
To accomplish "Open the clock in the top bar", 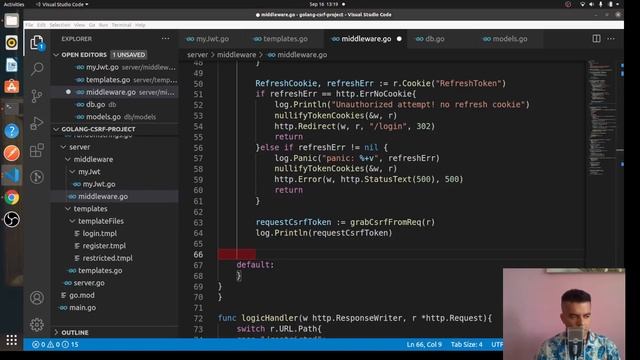I will pyautogui.click(x=323, y=4).
